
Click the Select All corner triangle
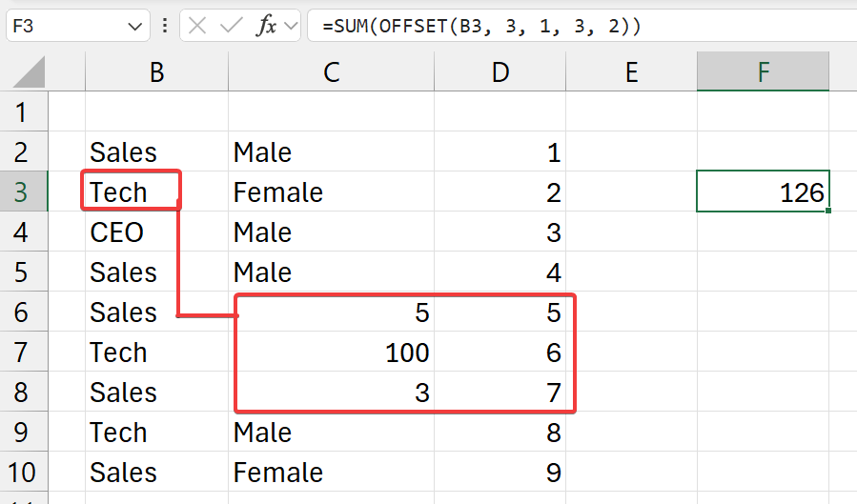click(x=29, y=72)
